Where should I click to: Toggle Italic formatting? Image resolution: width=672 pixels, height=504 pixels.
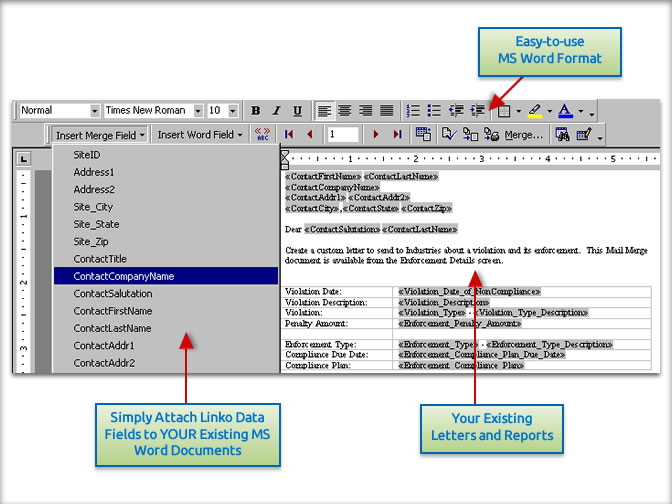[x=277, y=111]
